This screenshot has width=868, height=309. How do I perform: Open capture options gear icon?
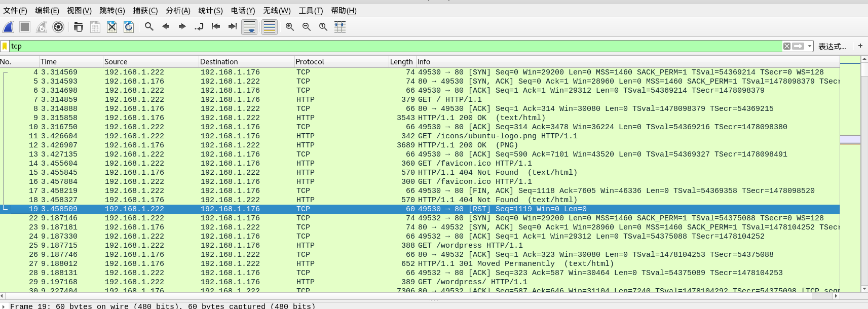click(58, 27)
